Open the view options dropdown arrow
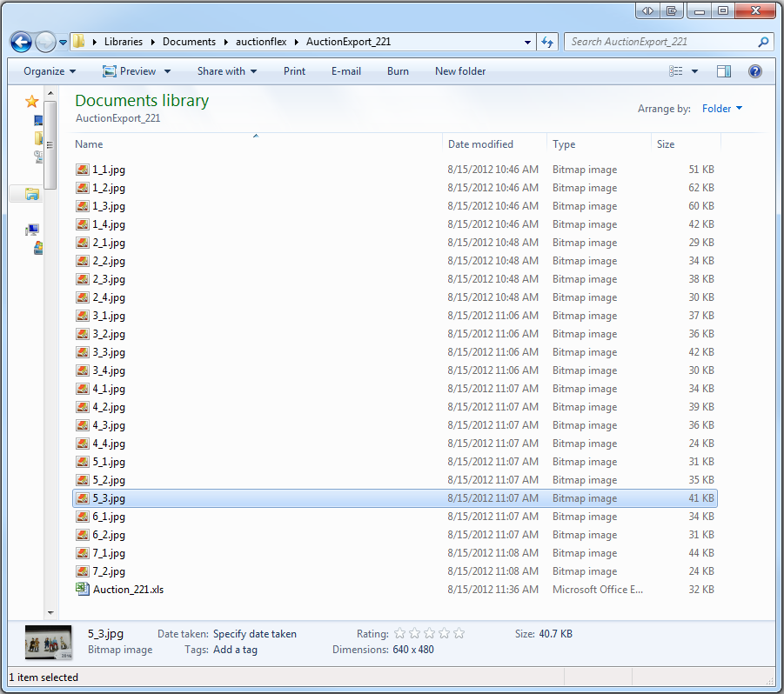784x694 pixels. (694, 71)
